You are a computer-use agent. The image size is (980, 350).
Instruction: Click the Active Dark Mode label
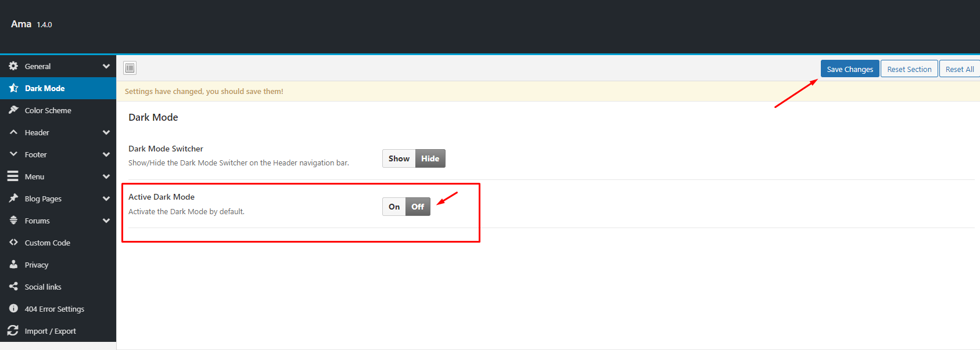161,197
